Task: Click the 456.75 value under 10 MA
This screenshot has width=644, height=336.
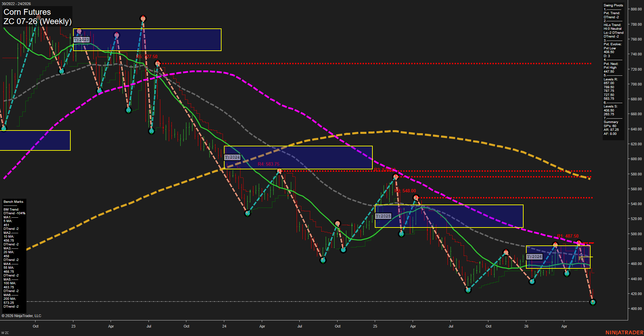Action: (9, 241)
